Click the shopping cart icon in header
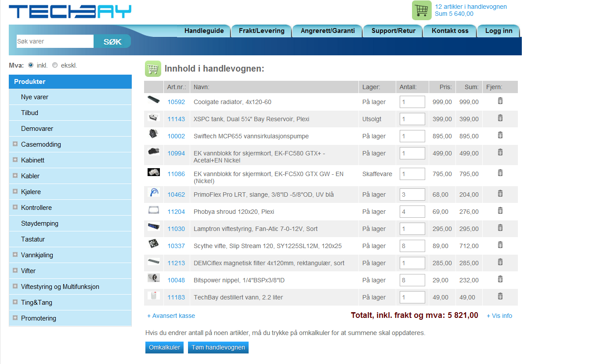Screen dimensions: 600x364 [422, 11]
